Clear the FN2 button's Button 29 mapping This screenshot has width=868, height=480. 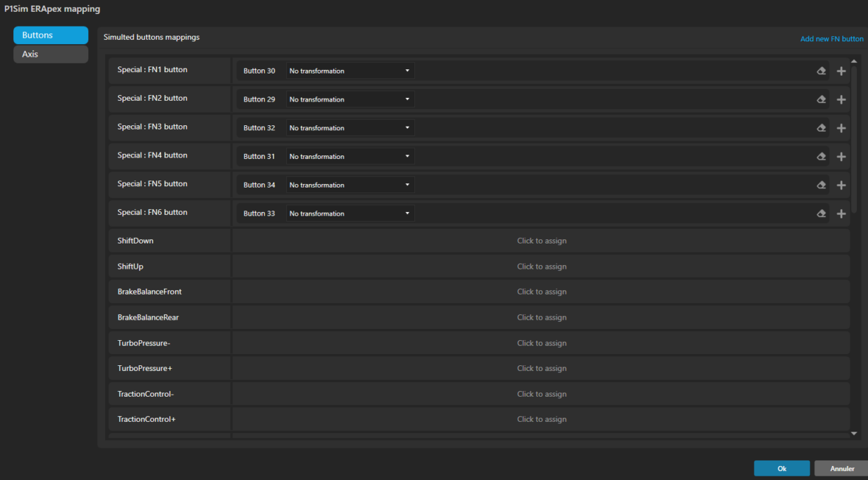coord(821,99)
